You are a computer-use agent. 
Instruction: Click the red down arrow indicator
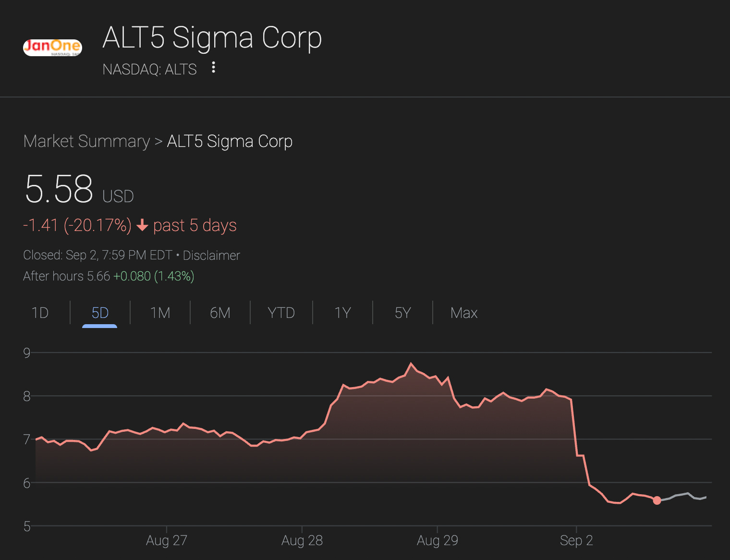[x=142, y=225]
